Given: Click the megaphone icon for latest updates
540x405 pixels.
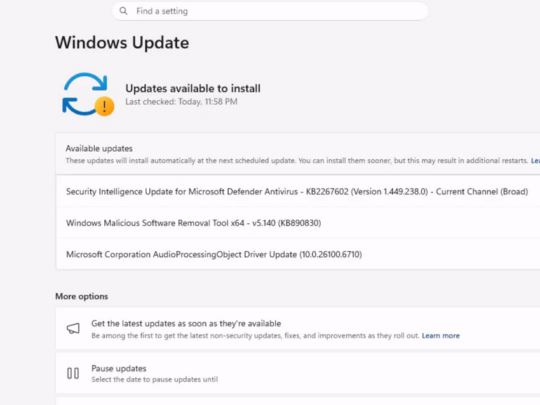Looking at the screenshot, I should (x=73, y=329).
